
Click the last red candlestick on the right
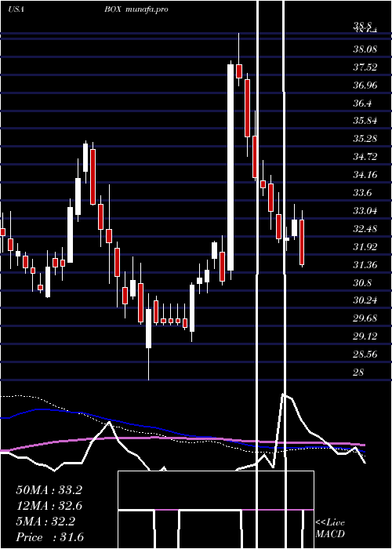[302, 242]
